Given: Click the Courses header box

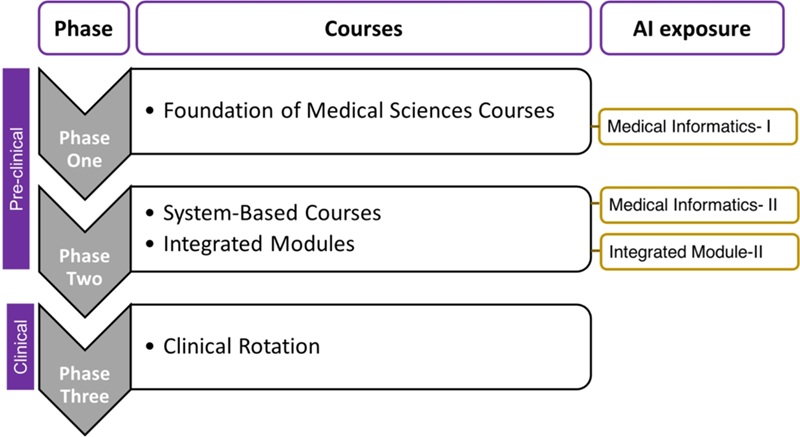Looking at the screenshot, I should click(x=363, y=28).
